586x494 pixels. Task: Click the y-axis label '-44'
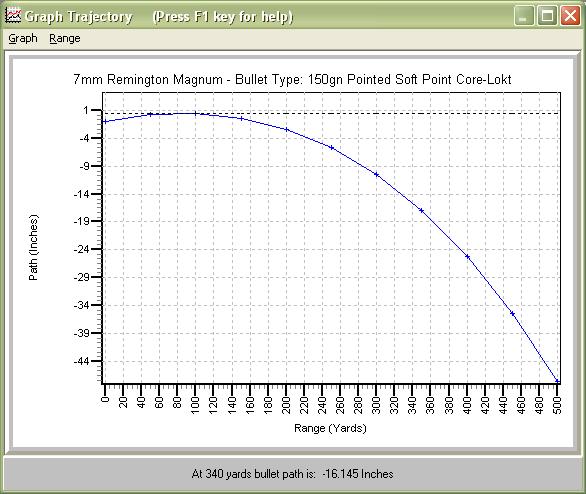81,361
